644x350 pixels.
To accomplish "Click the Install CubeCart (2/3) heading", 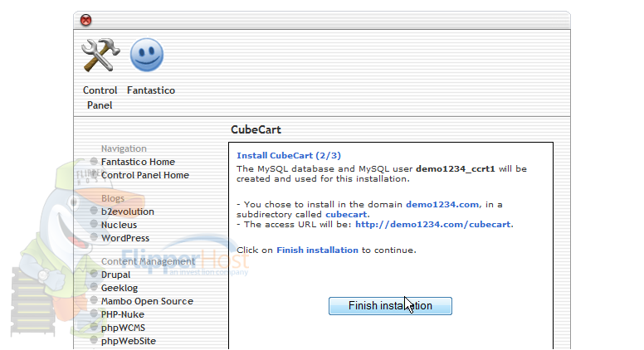I will (289, 156).
